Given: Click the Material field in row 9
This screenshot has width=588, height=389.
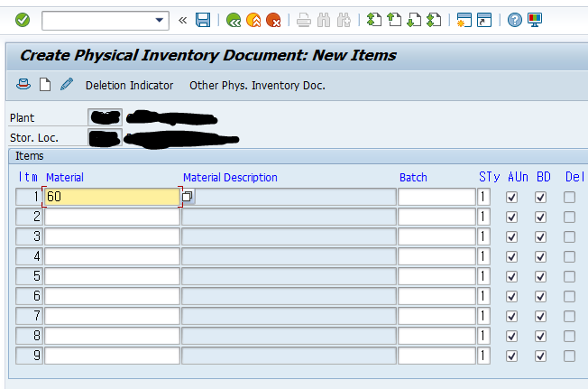Looking at the screenshot, I should (x=112, y=356).
